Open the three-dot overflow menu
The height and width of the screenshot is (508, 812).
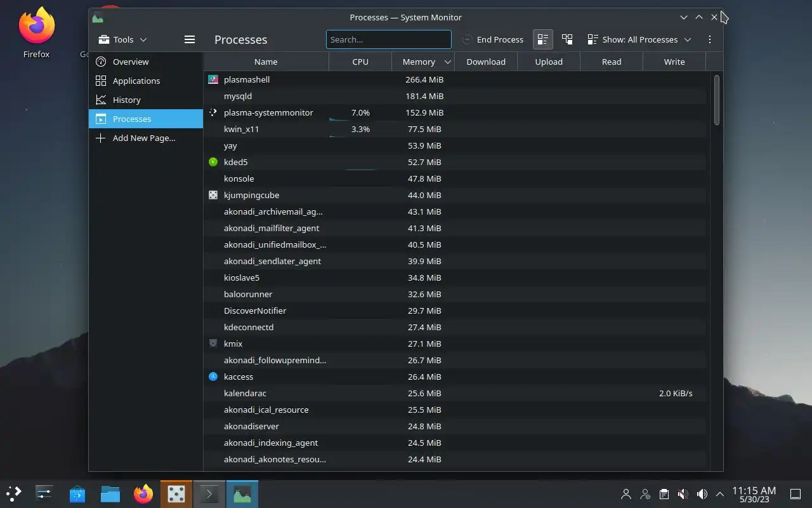click(x=709, y=39)
